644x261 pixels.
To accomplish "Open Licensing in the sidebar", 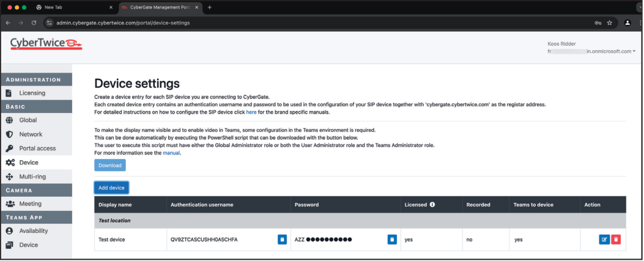I will point(36,93).
